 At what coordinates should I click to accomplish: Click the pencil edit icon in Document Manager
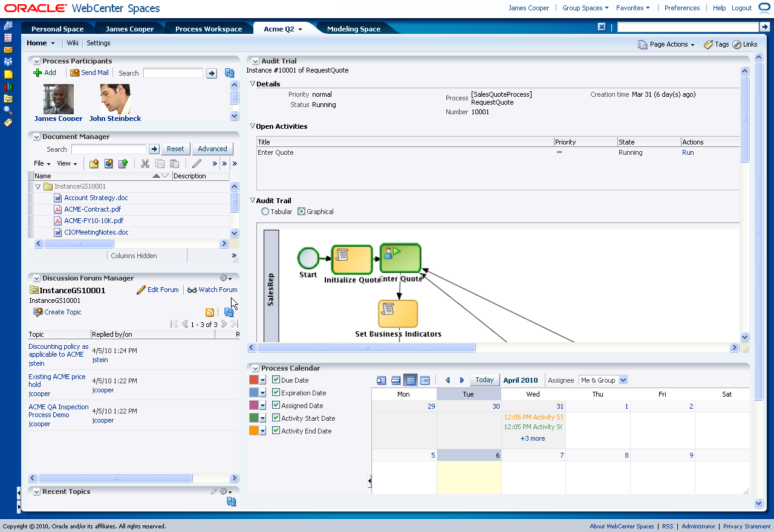coord(197,163)
